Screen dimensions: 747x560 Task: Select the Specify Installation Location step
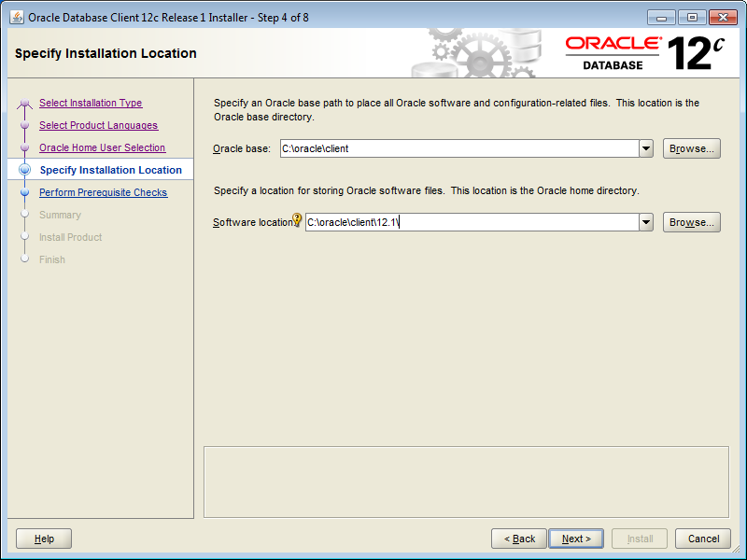111,170
